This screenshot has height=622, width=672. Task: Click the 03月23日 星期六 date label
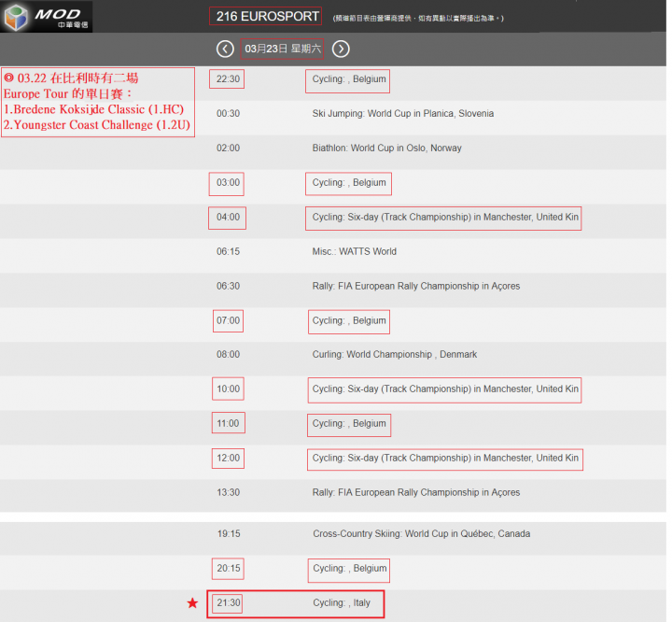click(x=283, y=49)
